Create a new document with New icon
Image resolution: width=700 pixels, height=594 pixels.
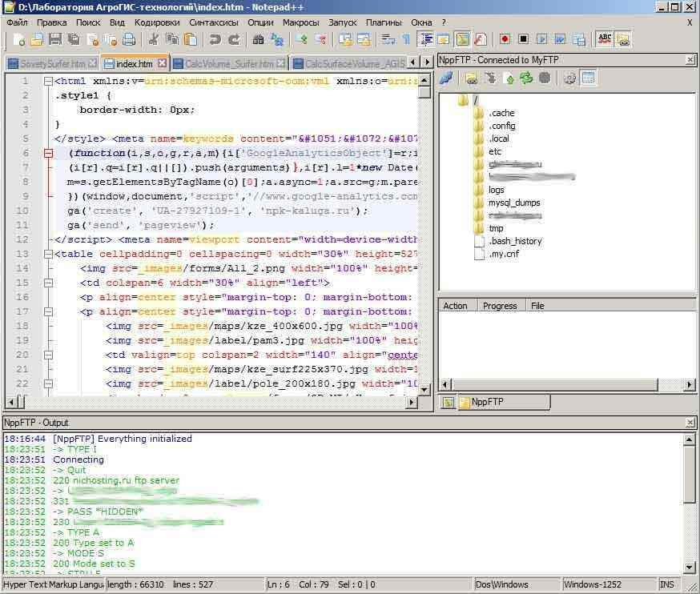point(18,40)
